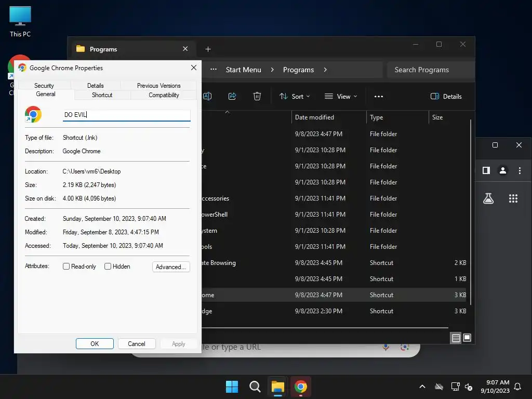Select the General tab

pyautogui.click(x=46, y=95)
